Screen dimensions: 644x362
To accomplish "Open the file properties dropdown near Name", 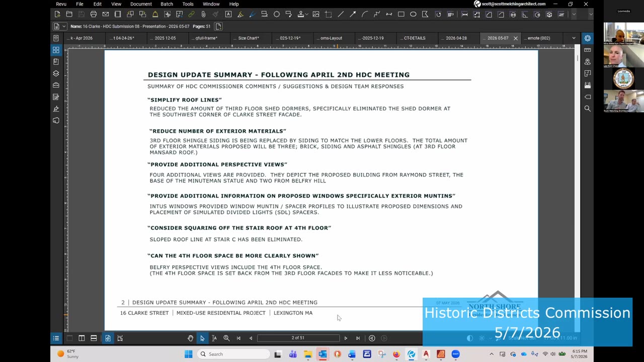I will tap(59, 26).
